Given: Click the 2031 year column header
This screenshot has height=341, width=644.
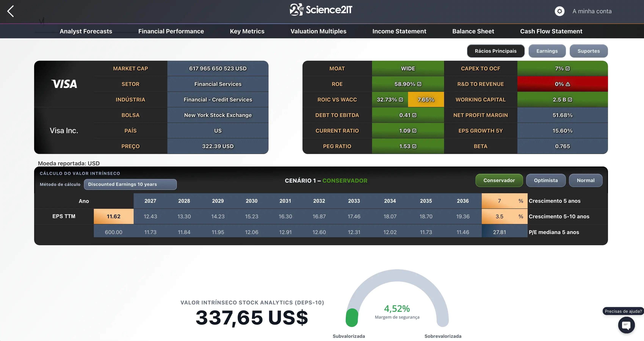Looking at the screenshot, I should coord(285,201).
